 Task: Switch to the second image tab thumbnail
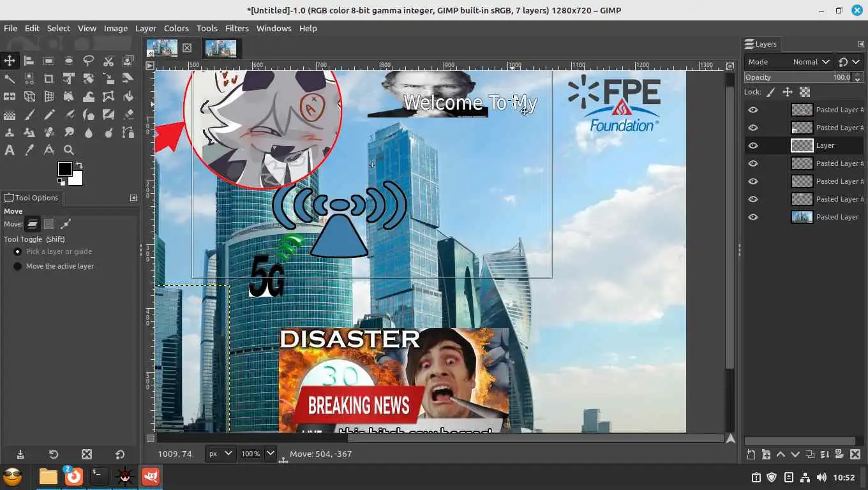[221, 48]
